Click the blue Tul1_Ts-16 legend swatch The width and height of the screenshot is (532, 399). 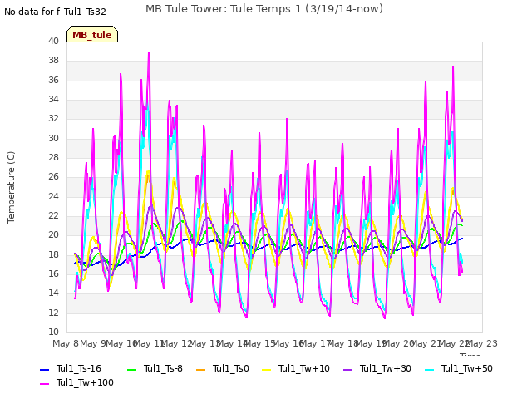44,369
